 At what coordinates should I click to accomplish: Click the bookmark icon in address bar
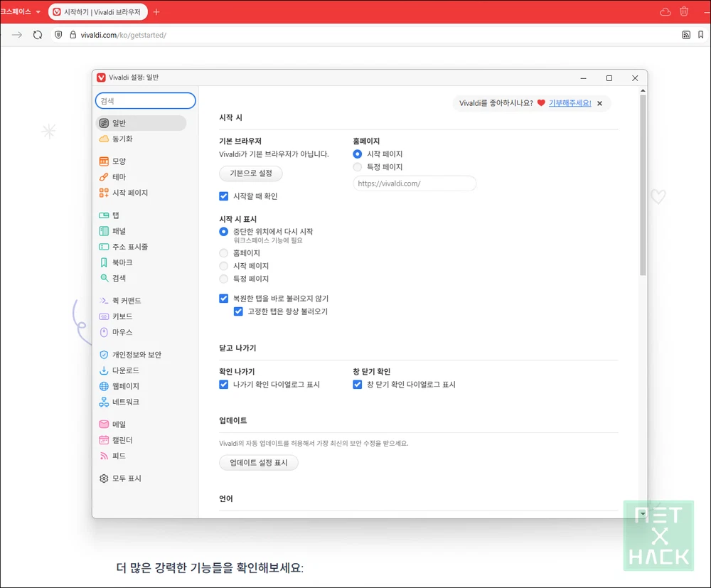700,35
